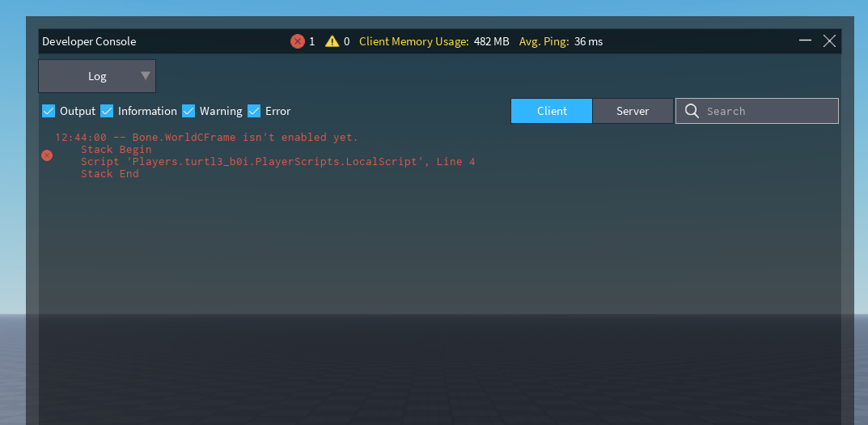Click the red error icon beside the log entry
868x425 pixels.
[47, 155]
